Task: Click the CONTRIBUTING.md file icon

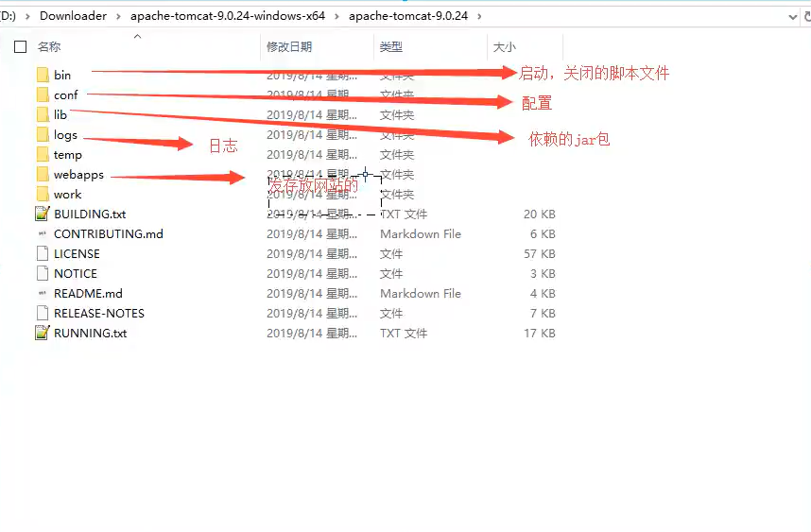Action: point(42,234)
